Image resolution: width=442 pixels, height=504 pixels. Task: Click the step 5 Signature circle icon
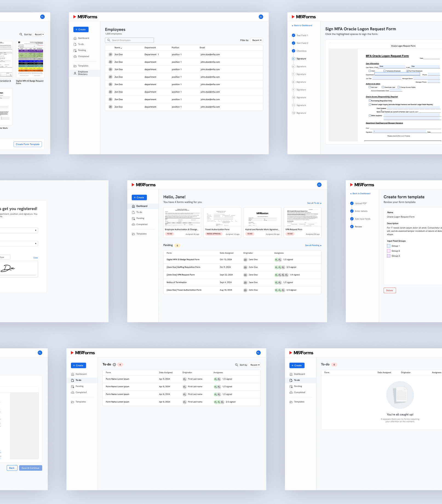(x=293, y=59)
